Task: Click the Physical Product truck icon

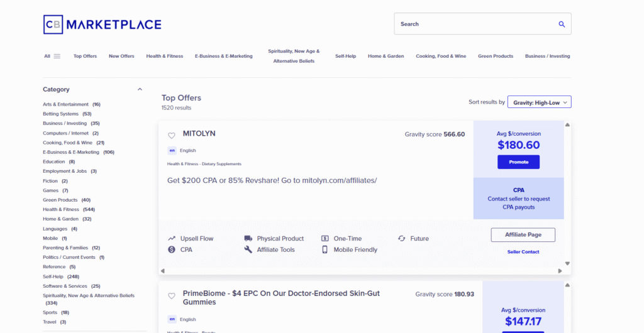Action: click(248, 238)
